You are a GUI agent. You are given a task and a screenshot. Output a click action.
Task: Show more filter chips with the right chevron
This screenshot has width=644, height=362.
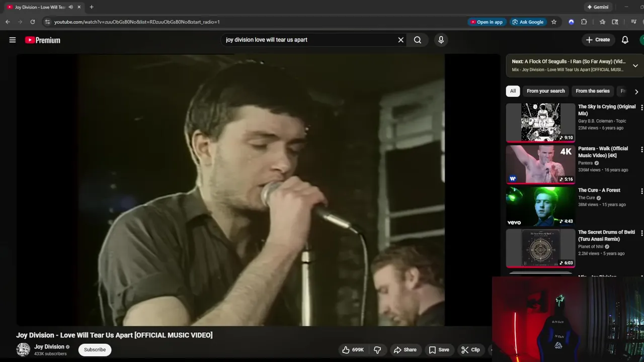coord(636,92)
